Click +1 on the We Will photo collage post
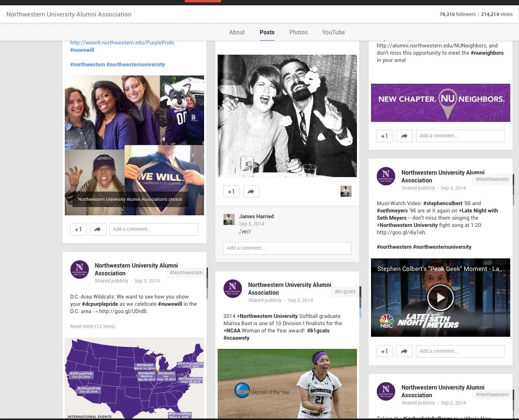Viewport: 519px width, 420px height. [78, 229]
